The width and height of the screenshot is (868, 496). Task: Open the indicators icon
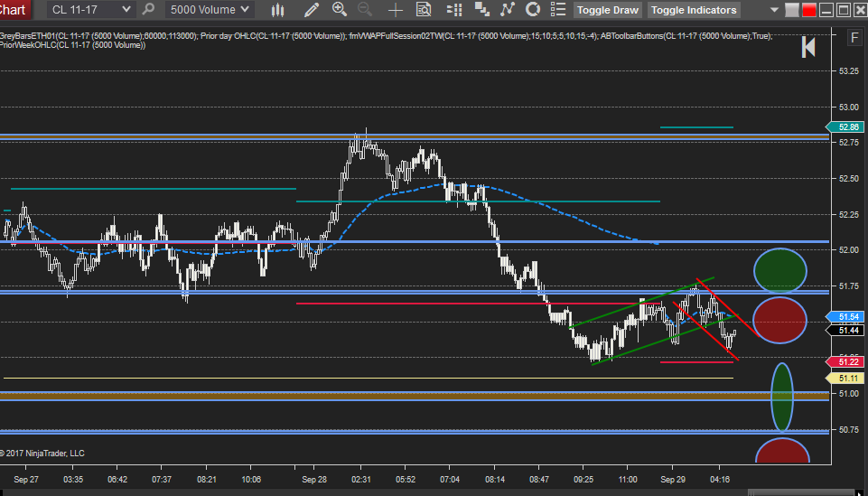507,9
